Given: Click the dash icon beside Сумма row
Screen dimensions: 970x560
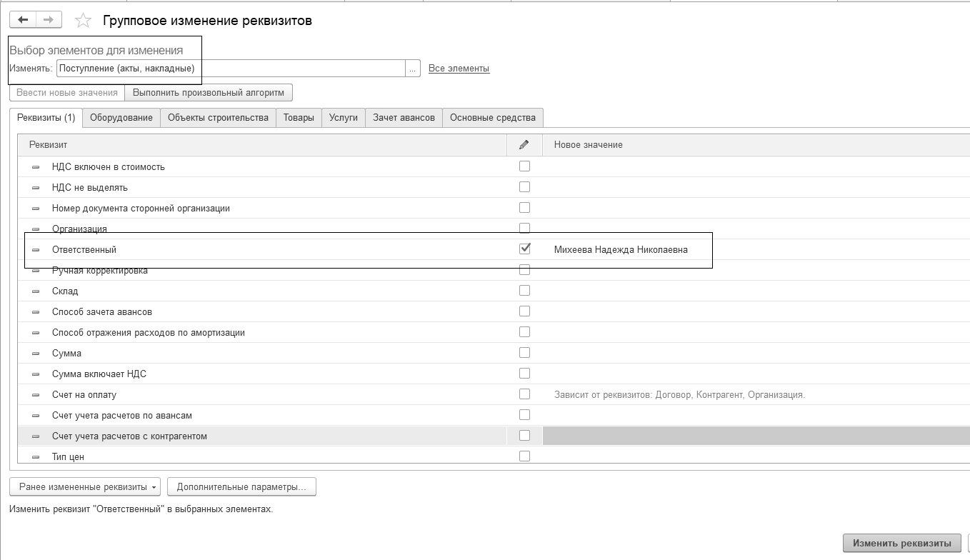Looking at the screenshot, I should pyautogui.click(x=36, y=354).
